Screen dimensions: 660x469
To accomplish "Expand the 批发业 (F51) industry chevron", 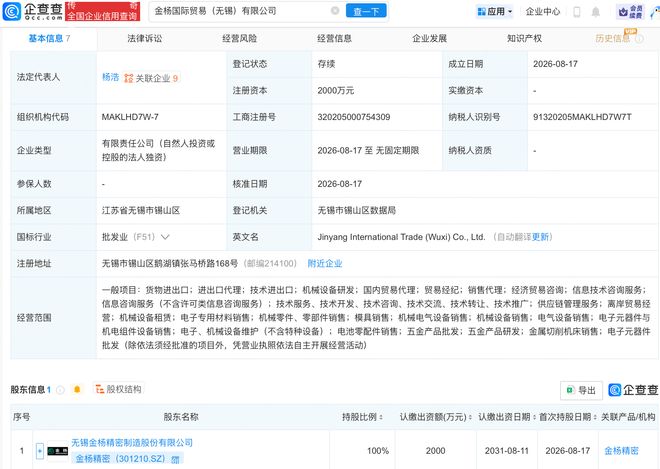I will (x=165, y=237).
